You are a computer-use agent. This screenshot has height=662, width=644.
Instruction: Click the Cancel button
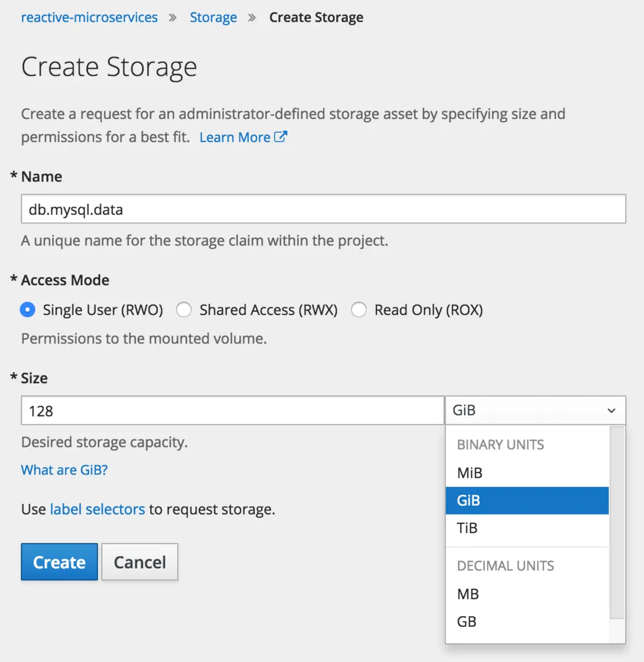140,562
